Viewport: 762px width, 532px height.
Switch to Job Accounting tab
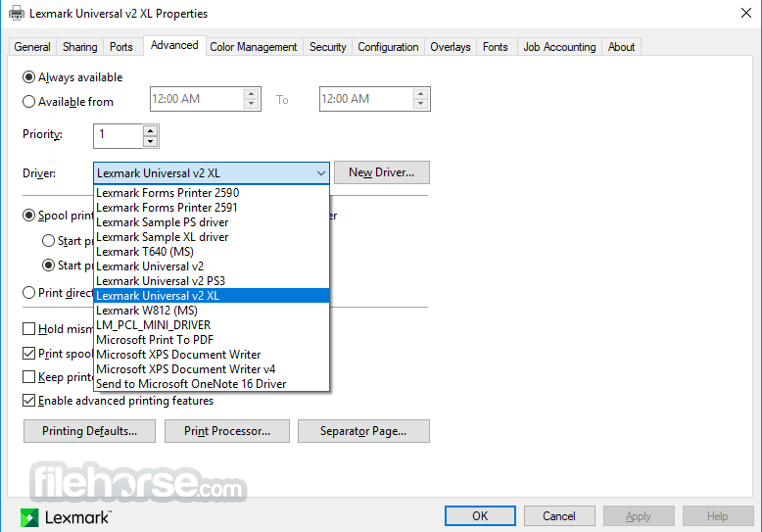click(559, 47)
